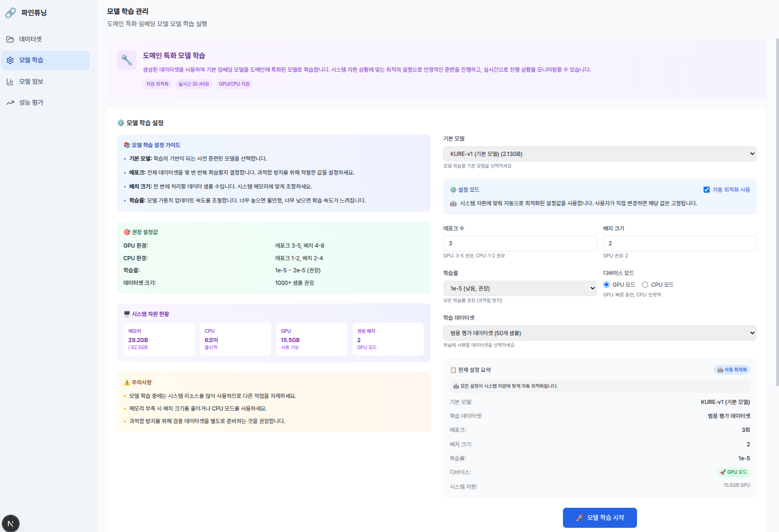Click the gear icon beside 모델 학습 설정
Viewport: 779px width, 532px height.
(121, 123)
